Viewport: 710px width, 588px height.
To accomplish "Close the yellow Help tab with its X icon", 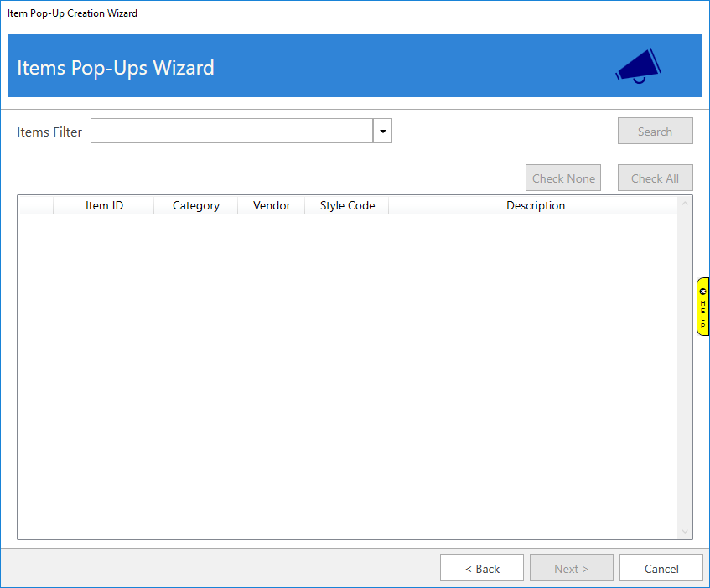I will pyautogui.click(x=702, y=291).
